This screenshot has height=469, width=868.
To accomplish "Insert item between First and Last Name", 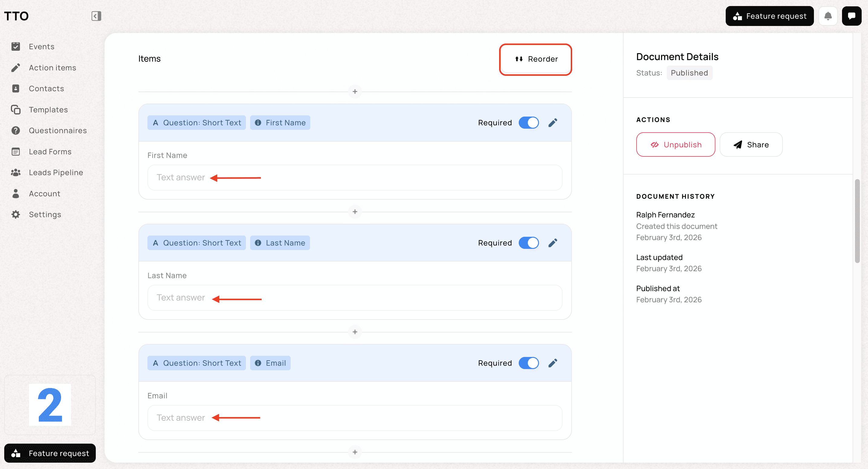I will pyautogui.click(x=355, y=212).
